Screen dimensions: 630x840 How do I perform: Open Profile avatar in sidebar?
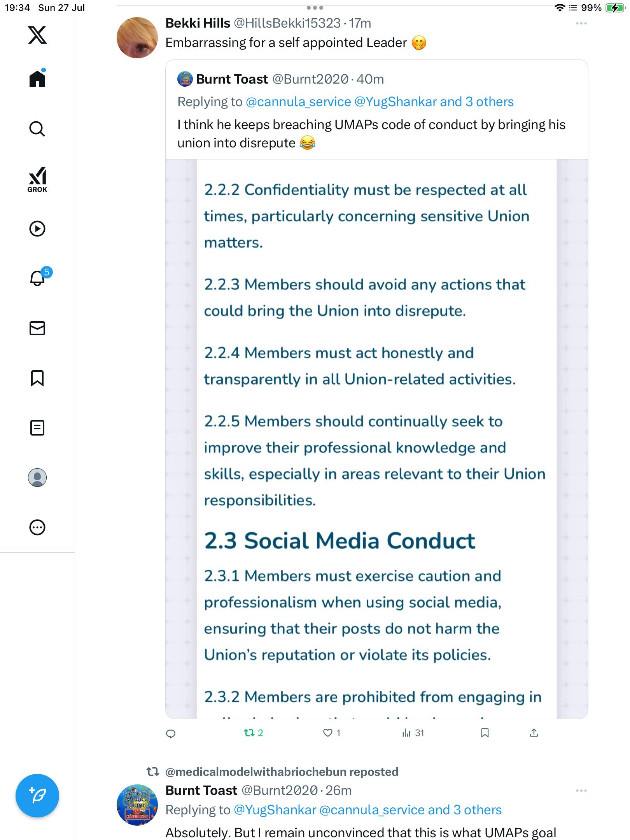[x=37, y=478]
